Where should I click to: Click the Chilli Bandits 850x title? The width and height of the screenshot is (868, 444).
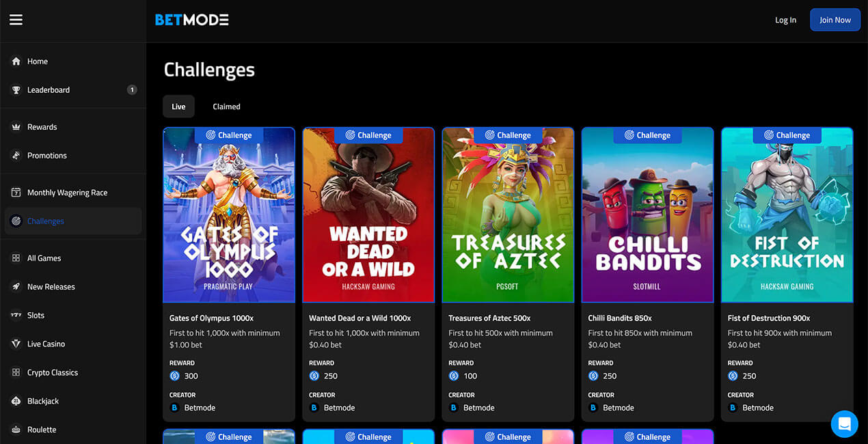[x=620, y=318]
